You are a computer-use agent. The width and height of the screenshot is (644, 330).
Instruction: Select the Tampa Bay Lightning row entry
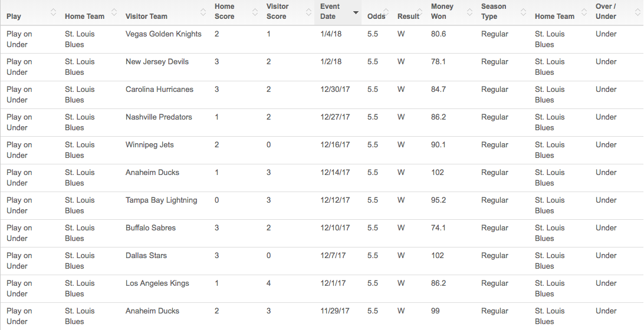tap(161, 200)
